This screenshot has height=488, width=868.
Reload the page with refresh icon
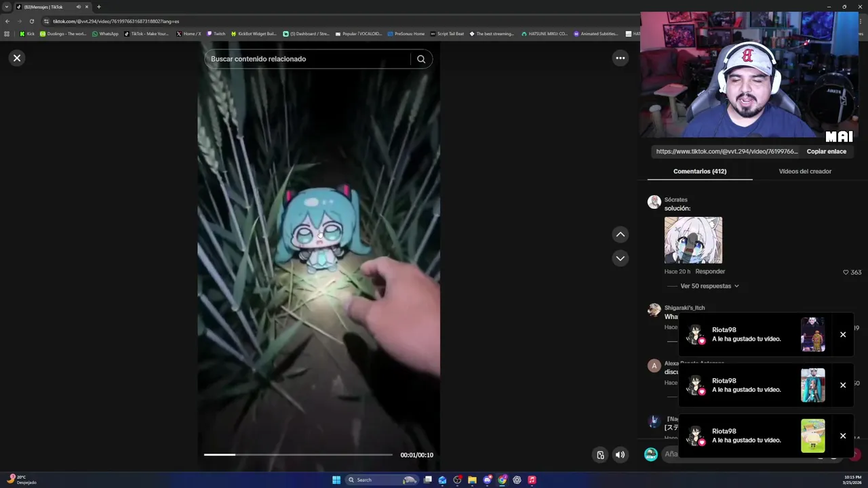click(x=31, y=21)
